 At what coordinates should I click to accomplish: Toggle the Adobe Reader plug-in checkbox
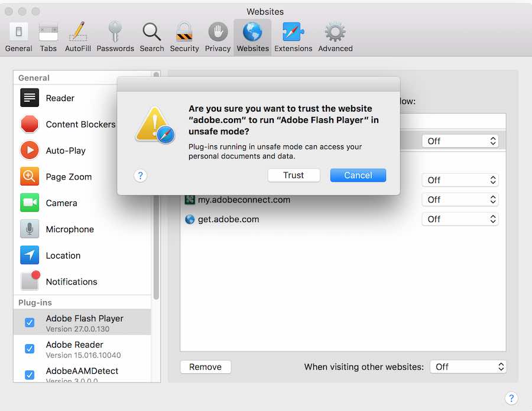(x=30, y=349)
